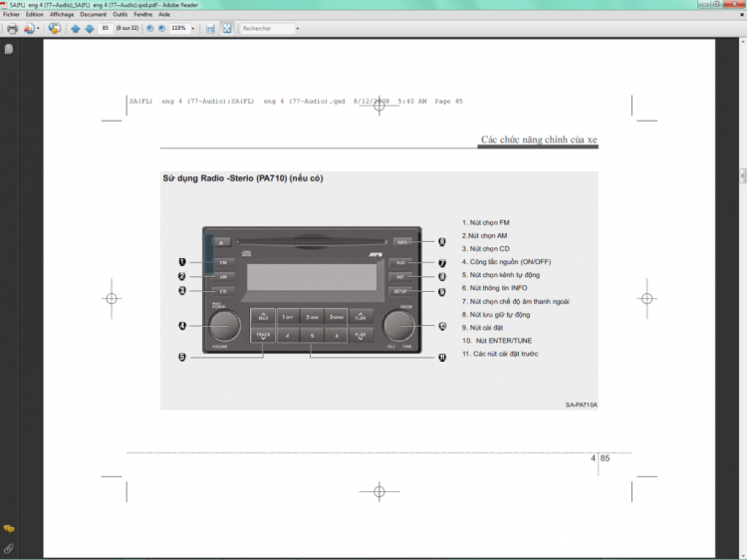Click the heading 'Các chức năng chính của xe'
The image size is (747, 560).
coord(538,140)
